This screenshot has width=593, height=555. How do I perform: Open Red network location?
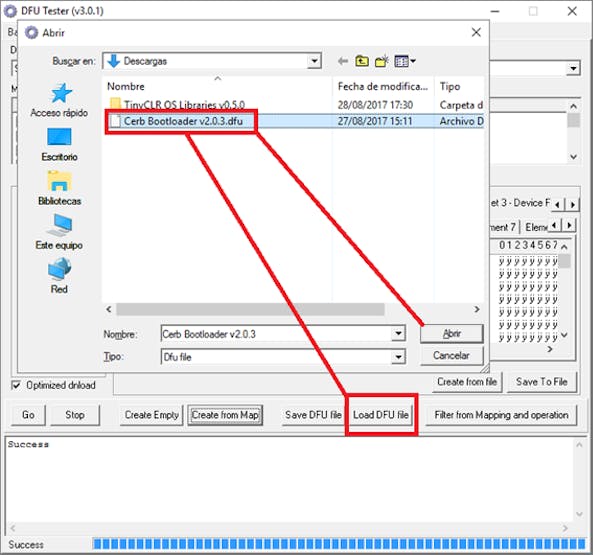pos(59,276)
